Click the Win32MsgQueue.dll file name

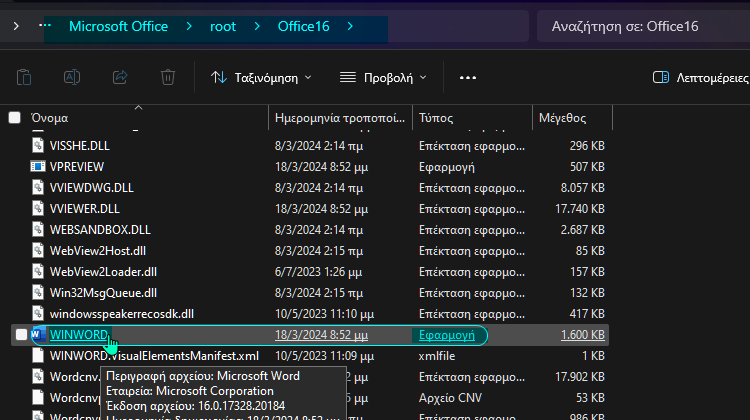pyautogui.click(x=103, y=293)
